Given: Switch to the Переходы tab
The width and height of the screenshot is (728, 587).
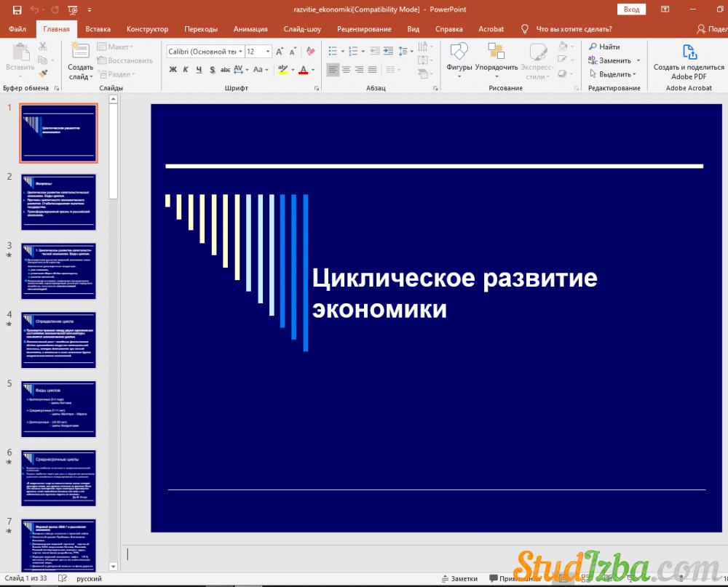Looking at the screenshot, I should pyautogui.click(x=201, y=29).
